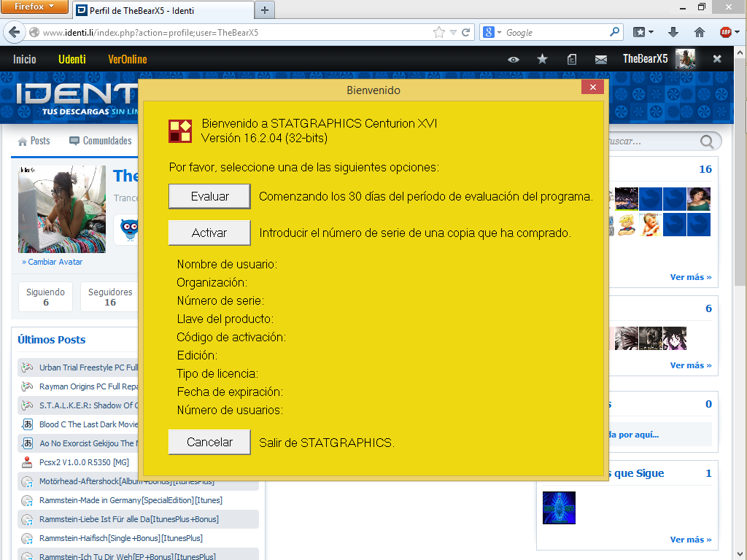Click the gamepad icon beside Urban Trial post
The height and width of the screenshot is (560, 747).
click(x=27, y=367)
